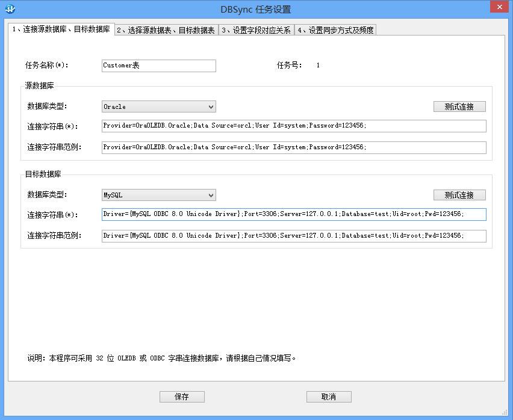Select the 连接源数据库、目标数据库 tab
513x420 pixels.
click(59, 28)
